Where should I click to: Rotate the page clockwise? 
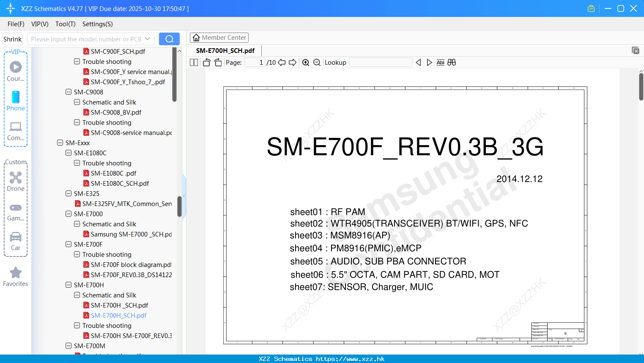coord(218,63)
